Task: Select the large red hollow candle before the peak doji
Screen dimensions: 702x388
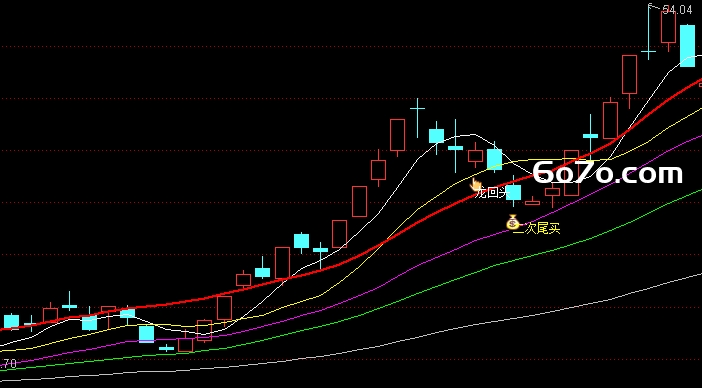Action: (x=397, y=136)
